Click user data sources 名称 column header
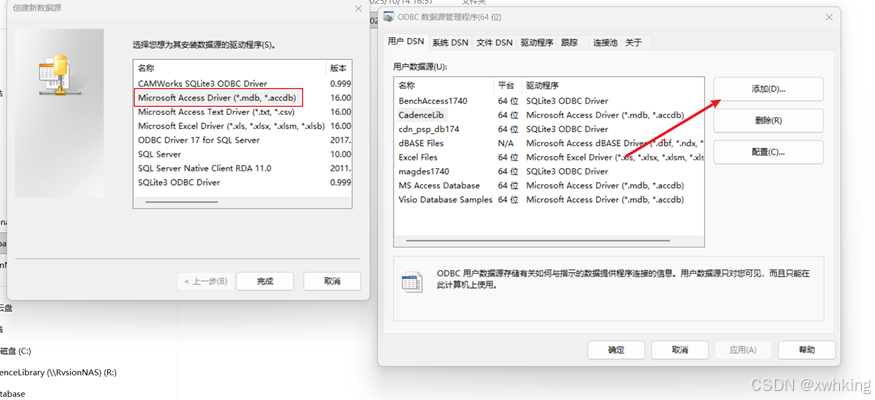The image size is (875, 400). point(444,86)
